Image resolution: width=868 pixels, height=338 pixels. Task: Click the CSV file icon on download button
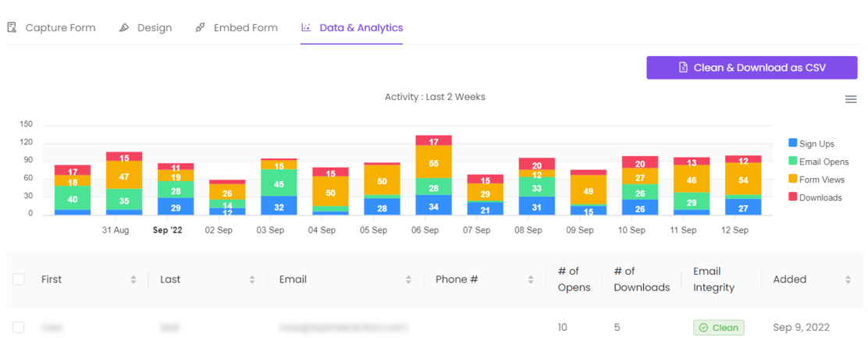[x=683, y=68]
